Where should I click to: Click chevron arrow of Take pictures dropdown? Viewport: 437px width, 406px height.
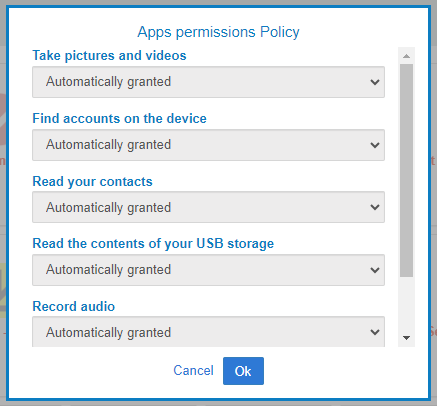[375, 82]
